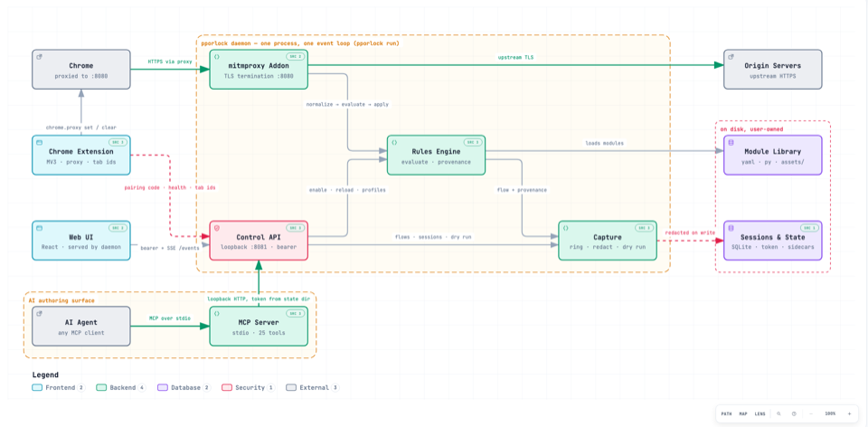
Task: Click the code braces icon on Rules Engine
Action: pyautogui.click(x=394, y=142)
